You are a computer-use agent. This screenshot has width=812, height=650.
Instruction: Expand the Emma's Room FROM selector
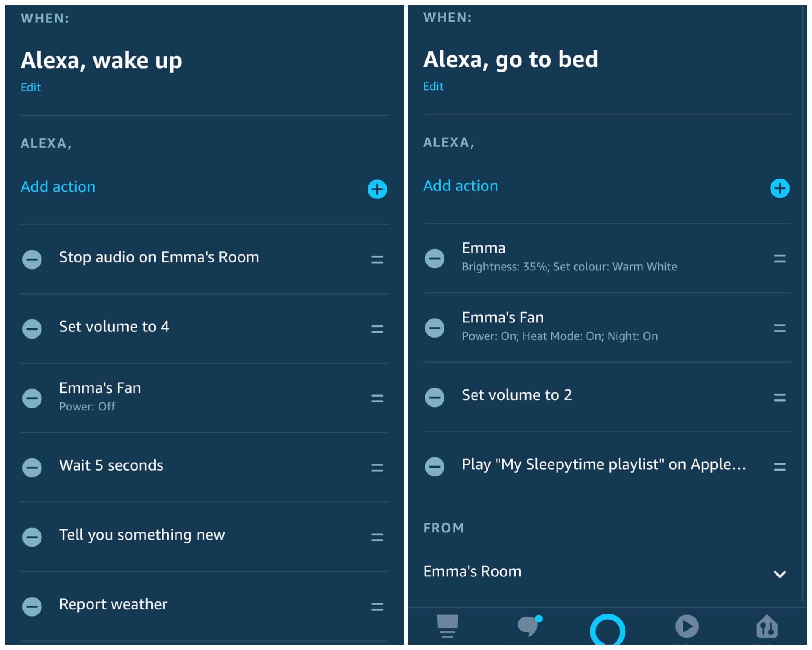pos(780,574)
